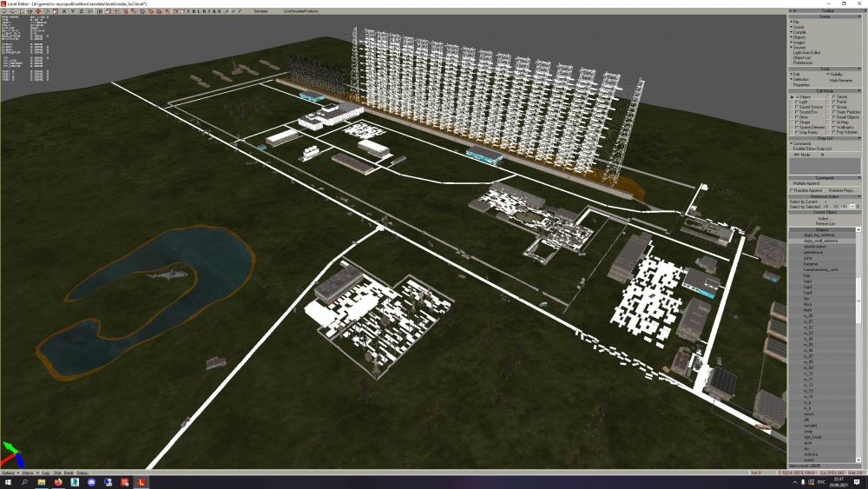Click the Multiple Append command

[x=806, y=183]
